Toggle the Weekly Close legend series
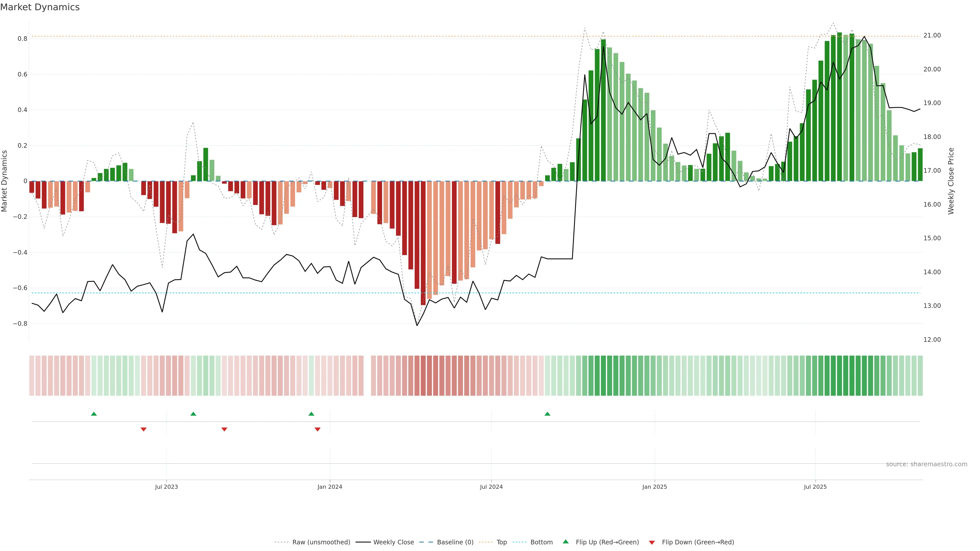Viewport: 980px width, 551px height. tap(393, 542)
